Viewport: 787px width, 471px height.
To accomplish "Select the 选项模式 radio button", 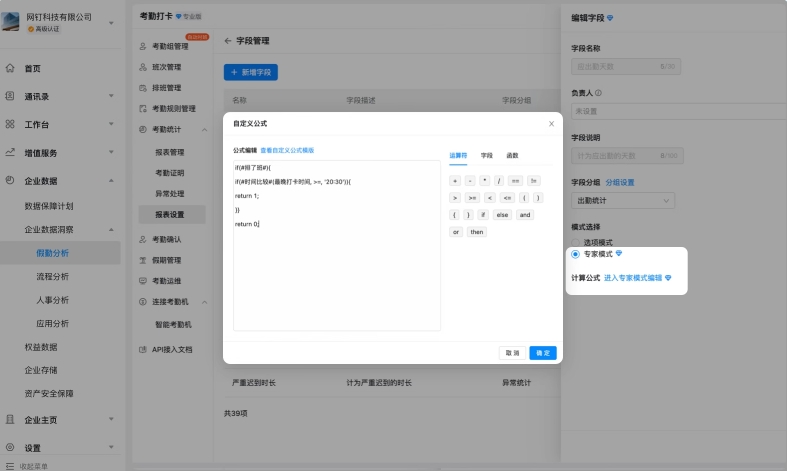I will point(575,242).
